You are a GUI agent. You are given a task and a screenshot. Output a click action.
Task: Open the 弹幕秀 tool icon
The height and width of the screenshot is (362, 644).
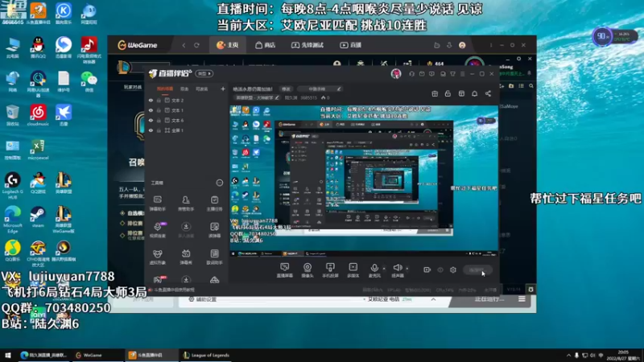point(186,257)
